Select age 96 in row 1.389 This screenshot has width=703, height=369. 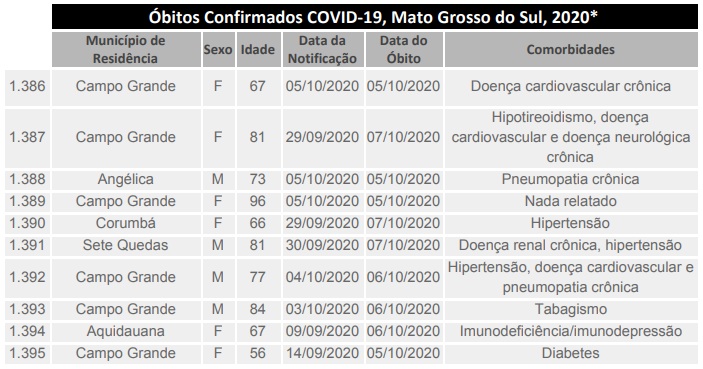258,201
